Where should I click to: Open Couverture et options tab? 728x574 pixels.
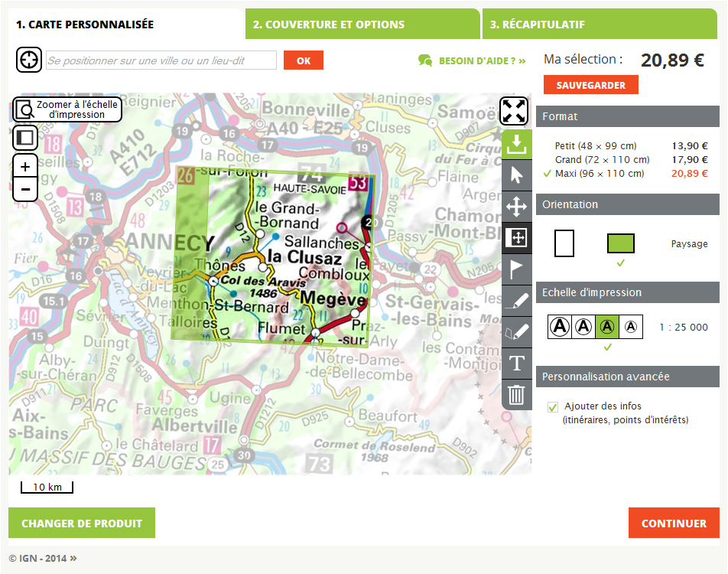(362, 24)
